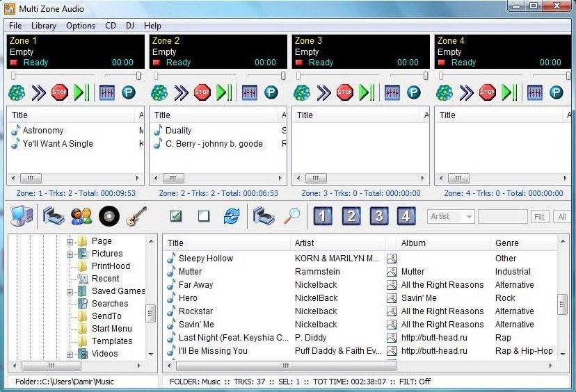This screenshot has height=392, width=576.
Task: Click the Zone 3 green cluster icon
Action: (x=302, y=92)
